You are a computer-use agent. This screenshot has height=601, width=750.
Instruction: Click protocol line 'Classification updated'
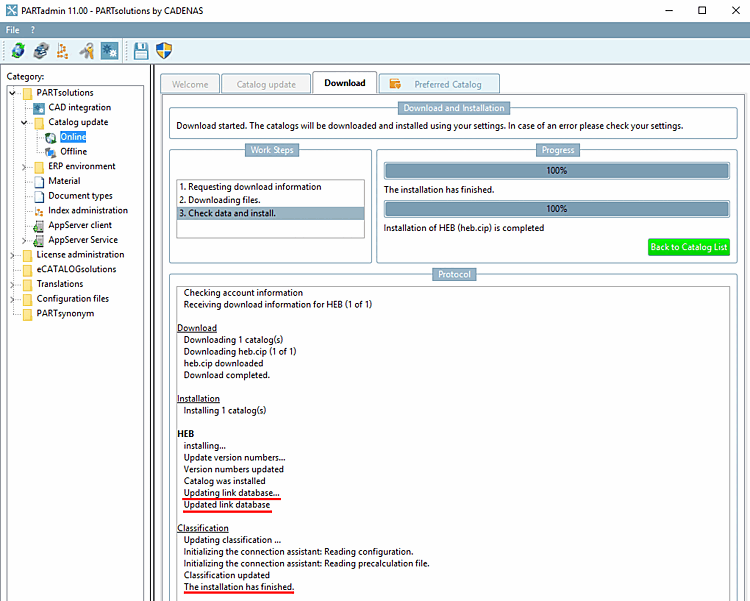click(x=227, y=575)
